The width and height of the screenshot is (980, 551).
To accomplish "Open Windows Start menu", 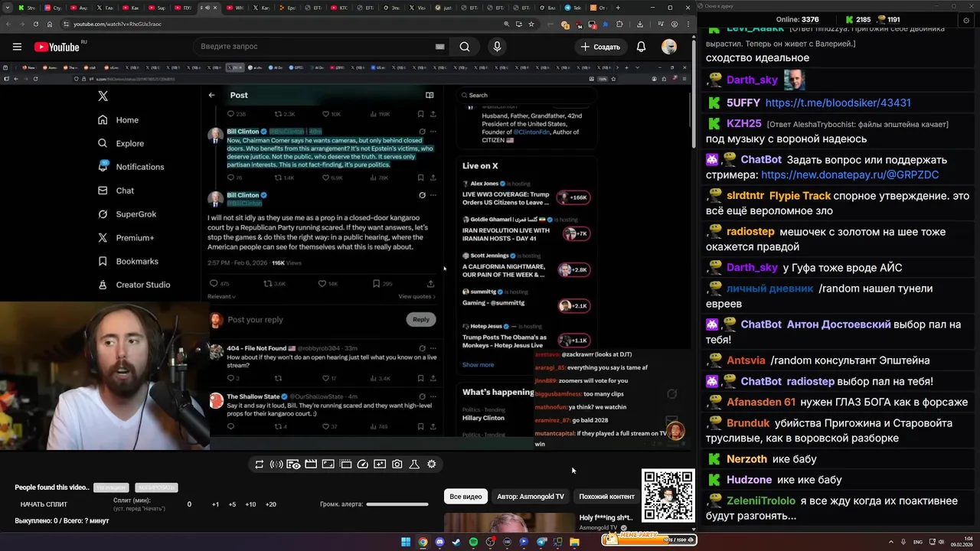I will [x=406, y=542].
